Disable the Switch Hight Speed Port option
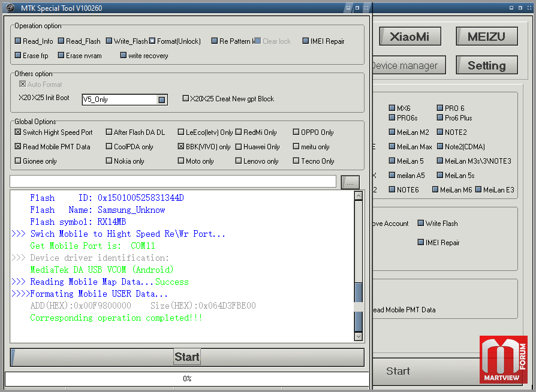This screenshot has height=392, width=536. coord(18,132)
